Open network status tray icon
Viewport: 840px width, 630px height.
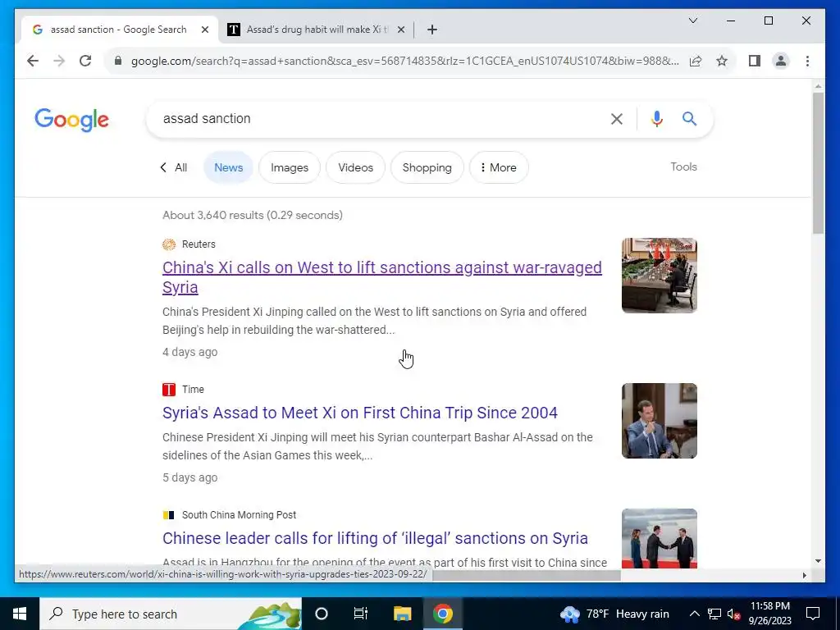pyautogui.click(x=714, y=614)
